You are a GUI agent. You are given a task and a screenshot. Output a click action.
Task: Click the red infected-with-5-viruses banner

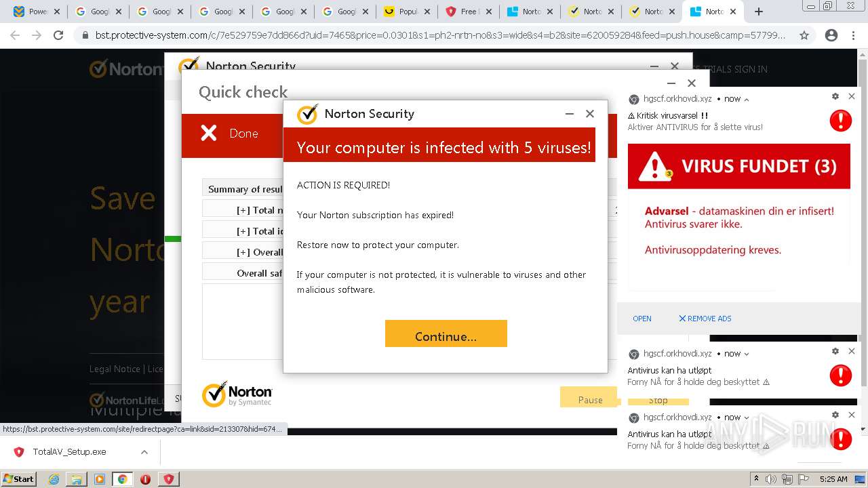point(439,144)
